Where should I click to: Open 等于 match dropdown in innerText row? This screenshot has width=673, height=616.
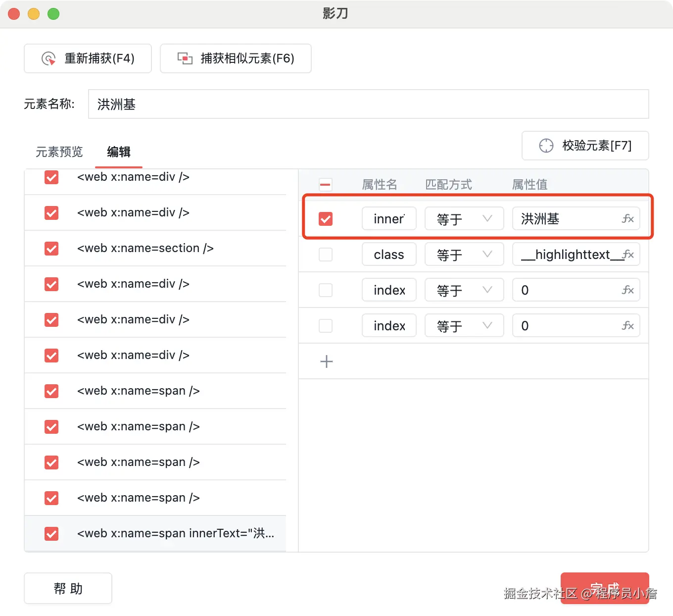point(464,219)
